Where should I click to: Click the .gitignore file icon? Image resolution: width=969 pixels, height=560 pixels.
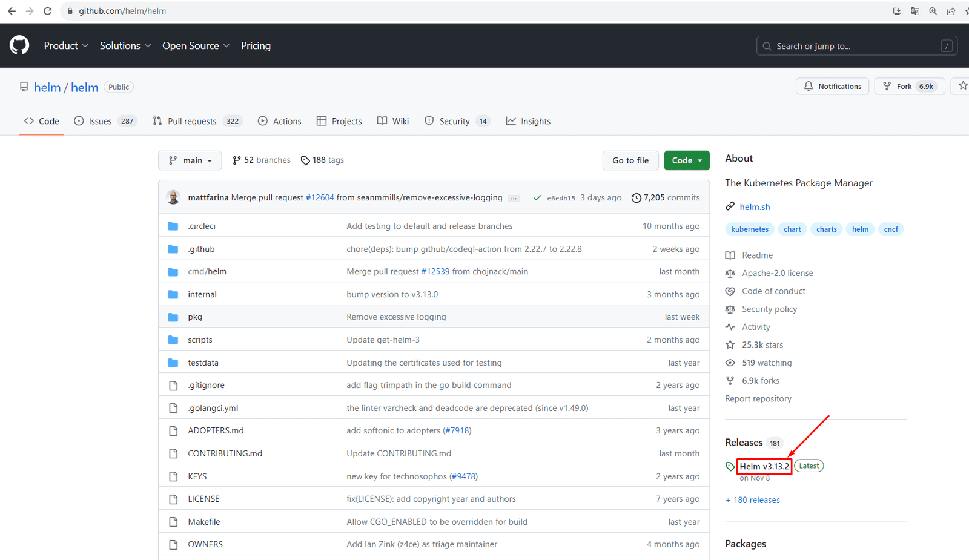tap(173, 386)
